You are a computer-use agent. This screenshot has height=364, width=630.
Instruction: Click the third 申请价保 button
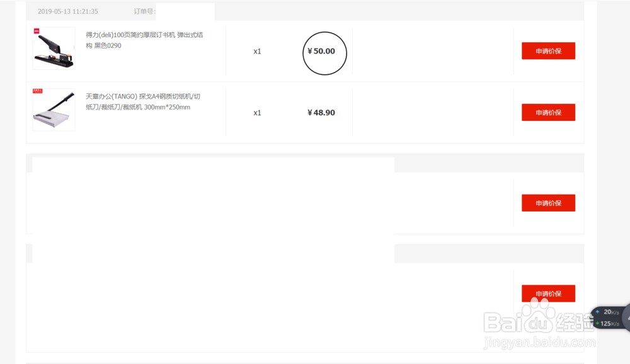tap(548, 203)
